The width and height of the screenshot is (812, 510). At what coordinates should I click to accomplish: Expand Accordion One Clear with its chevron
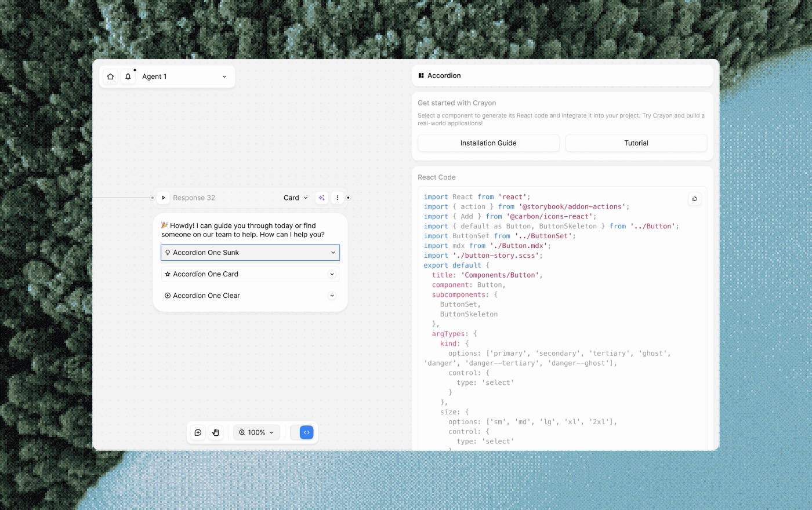pos(332,296)
